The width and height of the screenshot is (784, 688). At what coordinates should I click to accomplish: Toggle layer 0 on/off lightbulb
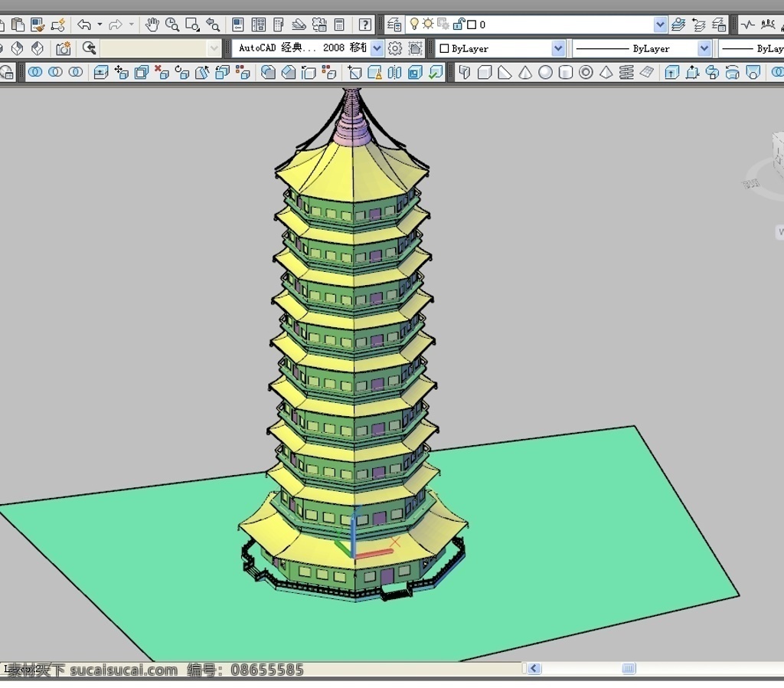pos(414,24)
